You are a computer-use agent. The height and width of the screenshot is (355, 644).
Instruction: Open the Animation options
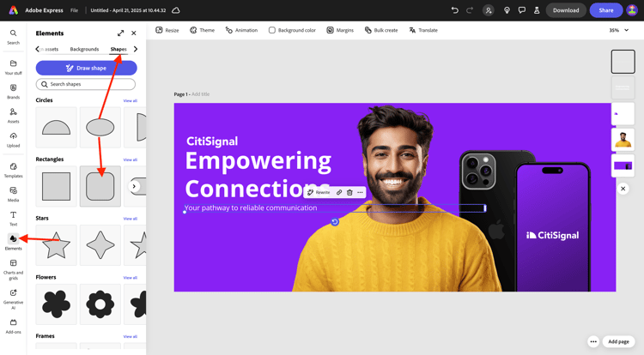pyautogui.click(x=241, y=30)
